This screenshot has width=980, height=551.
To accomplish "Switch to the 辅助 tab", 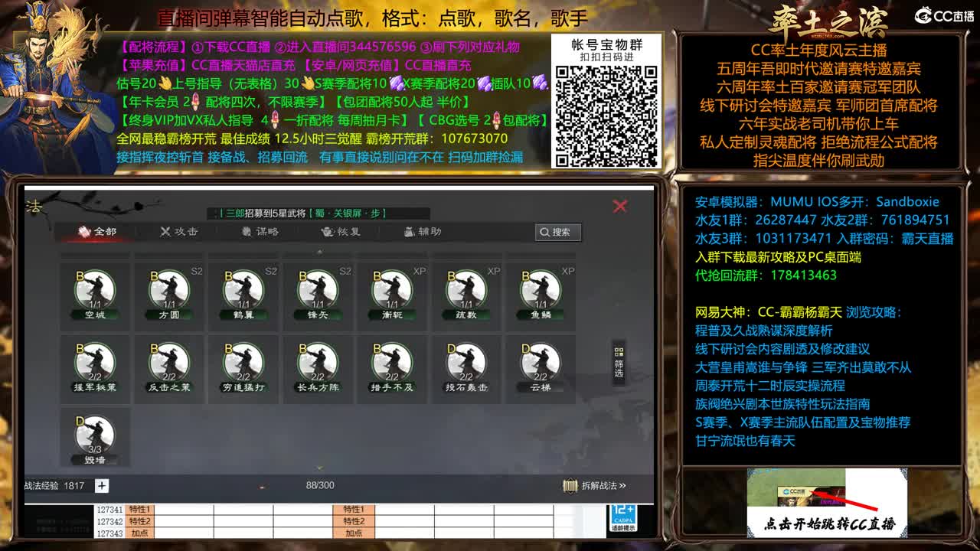I will pos(423,232).
